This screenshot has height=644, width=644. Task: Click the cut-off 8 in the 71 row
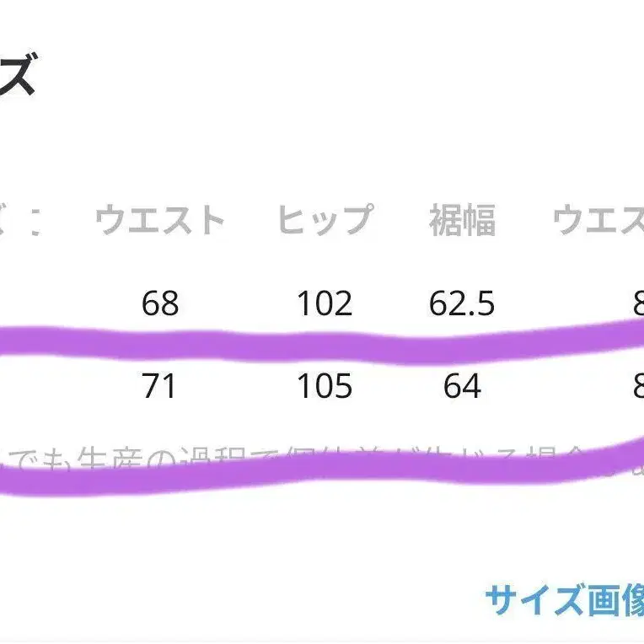tap(638, 386)
